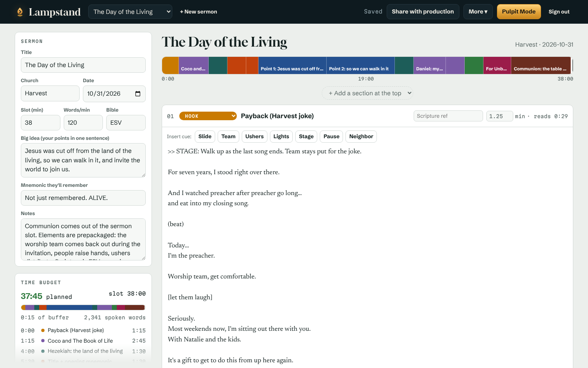Click the Slot (min) field
The height and width of the screenshot is (368, 588).
[40, 123]
